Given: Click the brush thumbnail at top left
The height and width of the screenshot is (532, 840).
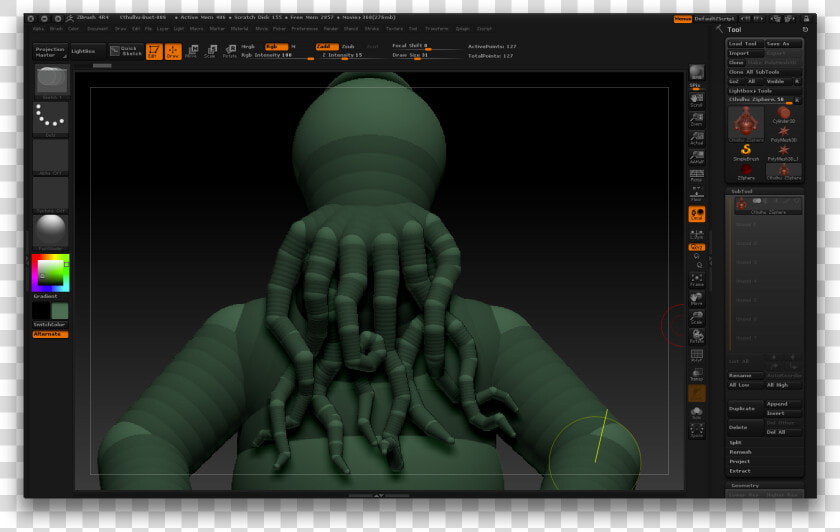Looking at the screenshot, I should 51,81.
